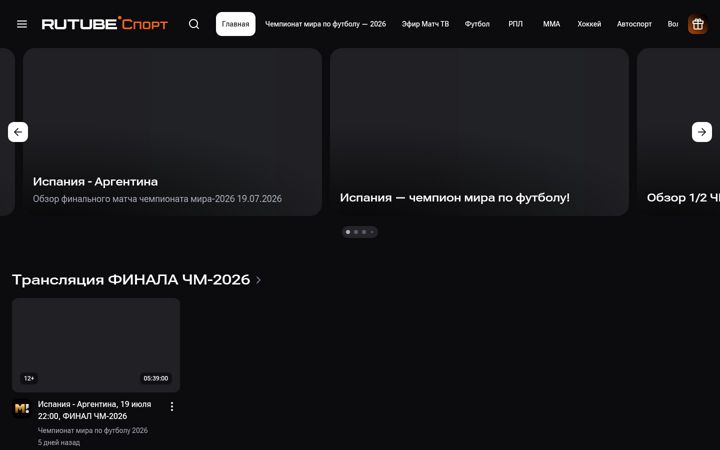This screenshot has height=450, width=720.
Task: Open the hamburger navigation menu
Action: (22, 24)
